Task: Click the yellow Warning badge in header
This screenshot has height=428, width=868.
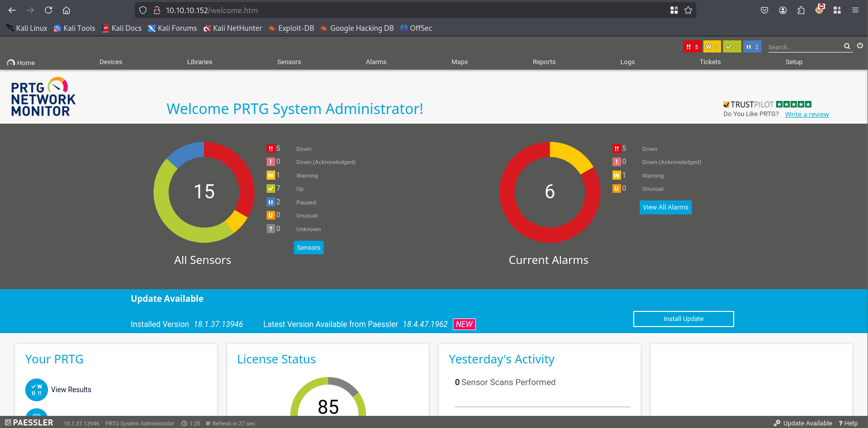Action: pos(712,46)
